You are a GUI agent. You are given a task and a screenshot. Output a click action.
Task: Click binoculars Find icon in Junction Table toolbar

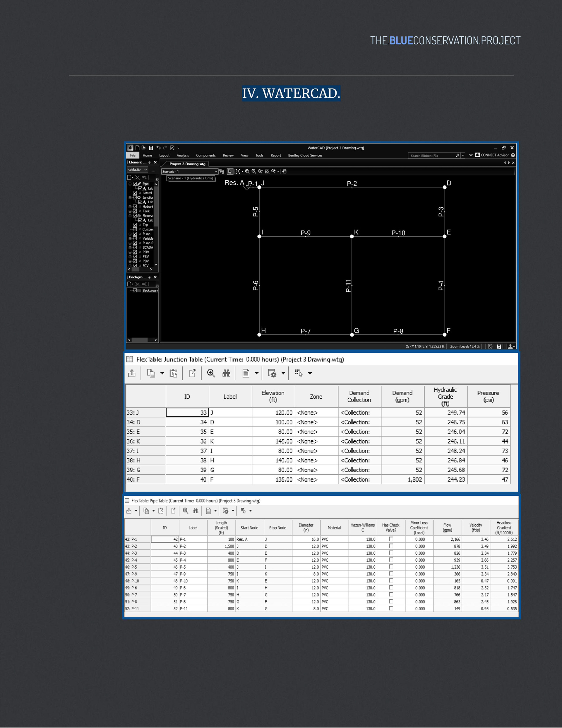click(226, 373)
